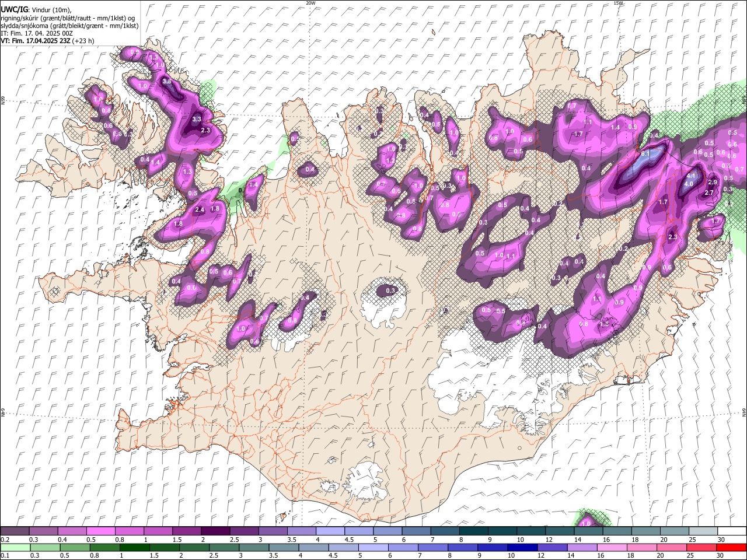Viewport: 747px width, 560px height.
Task: Pick the pale green bottom-row swatch 0.1–0.3
Action: [15, 547]
